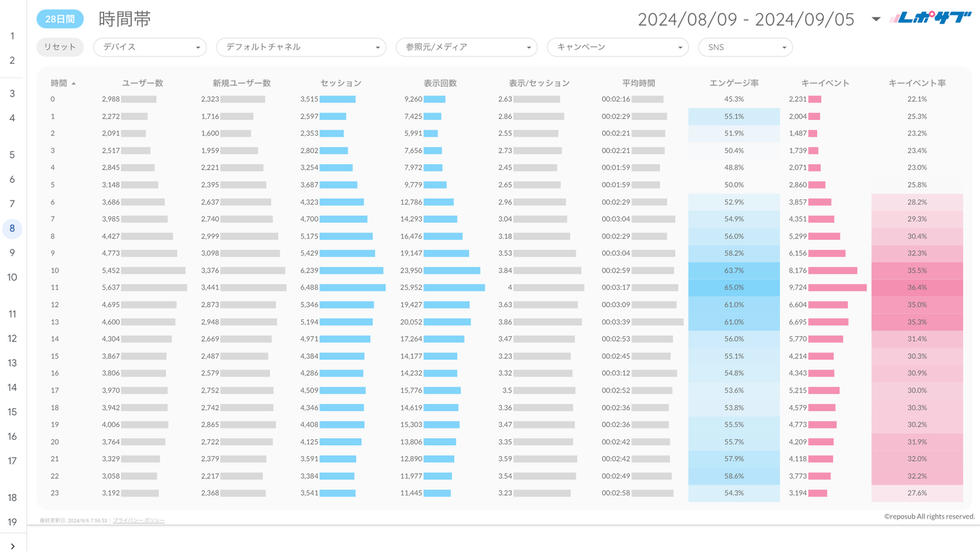The height and width of the screenshot is (551, 980).
Task: Click the date range 2024/08/09 - 2024/09/05 text
Action: tap(745, 19)
